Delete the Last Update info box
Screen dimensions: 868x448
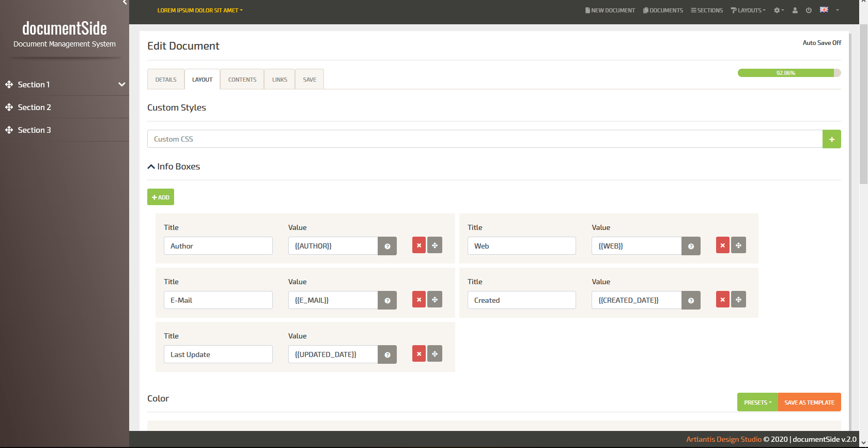click(x=419, y=354)
